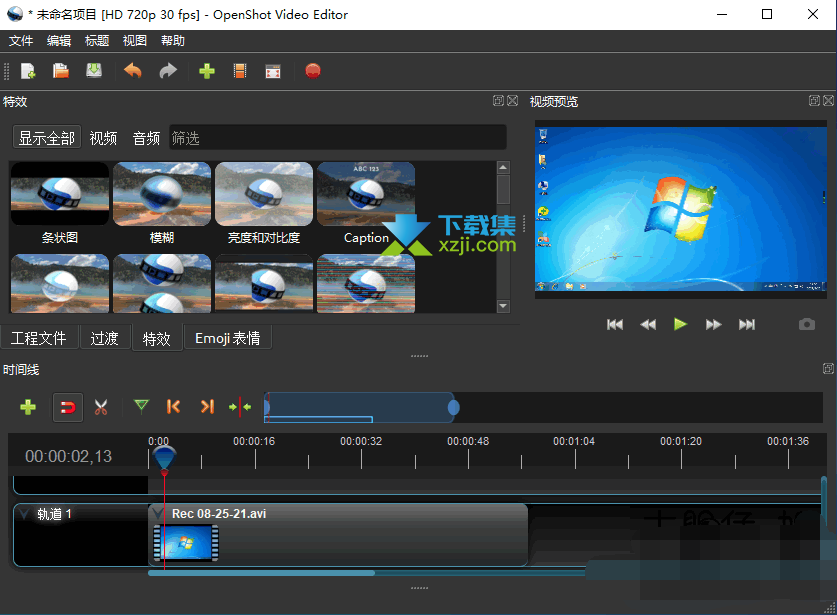Filter effects by 音频
This screenshot has width=837, height=615.
(146, 138)
